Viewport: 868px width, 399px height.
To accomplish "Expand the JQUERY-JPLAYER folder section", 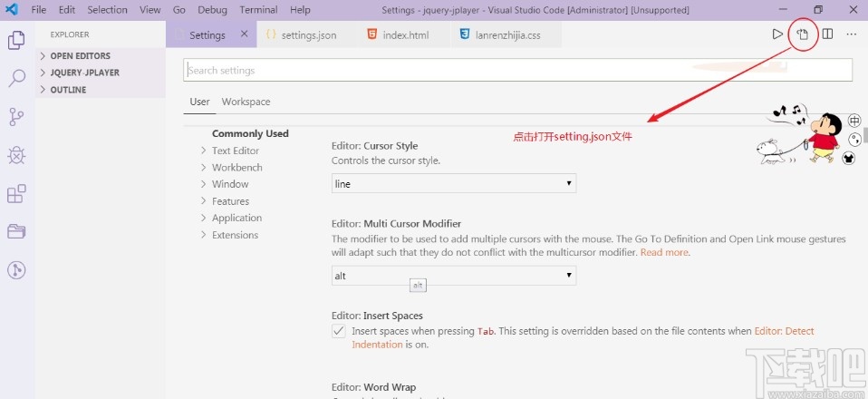I will [x=100, y=73].
